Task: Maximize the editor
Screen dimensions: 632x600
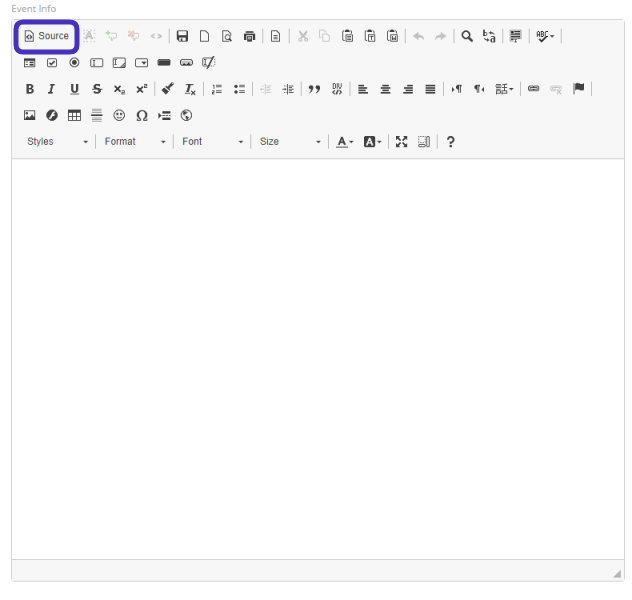Action: click(401, 142)
